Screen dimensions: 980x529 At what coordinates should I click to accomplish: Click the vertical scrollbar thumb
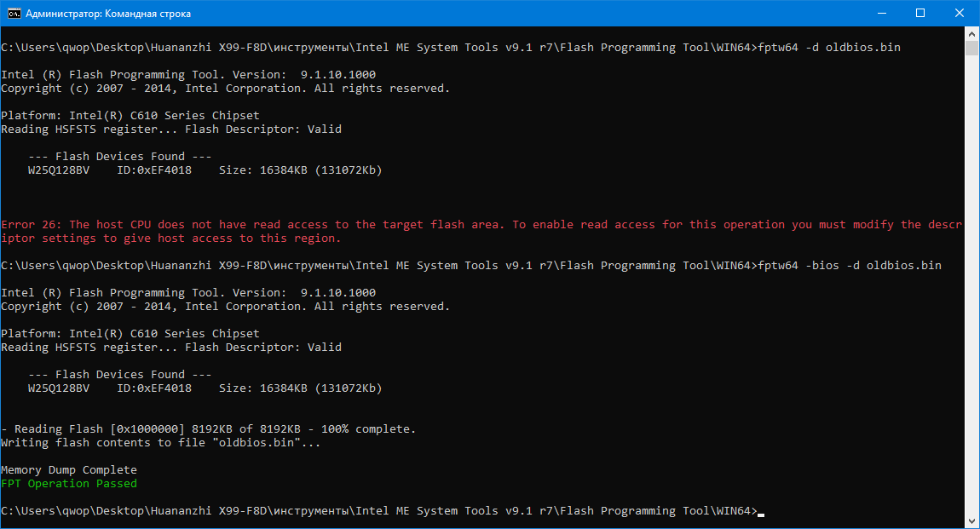(971, 48)
